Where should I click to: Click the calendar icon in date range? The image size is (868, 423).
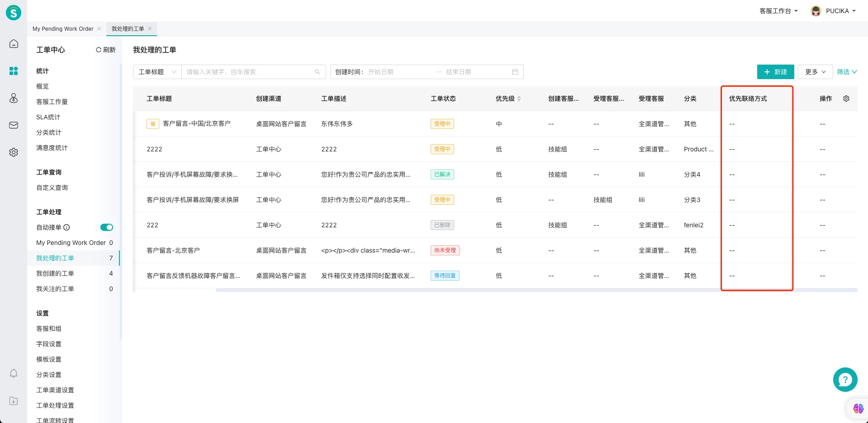[x=515, y=72]
